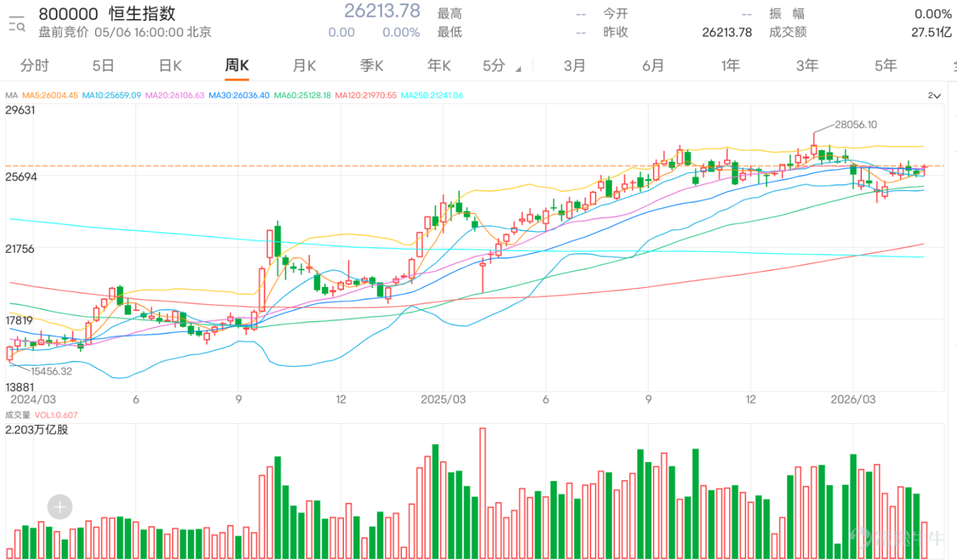Click the 28056.10 high marker label
This screenshot has width=957, height=560.
tap(856, 124)
